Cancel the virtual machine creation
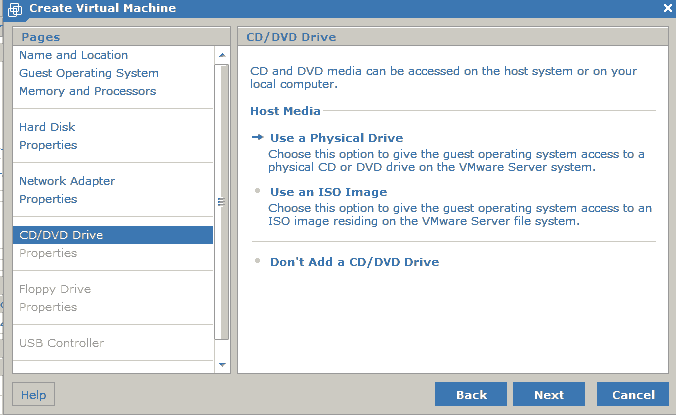Screen dimensions: 676x415 (633, 394)
